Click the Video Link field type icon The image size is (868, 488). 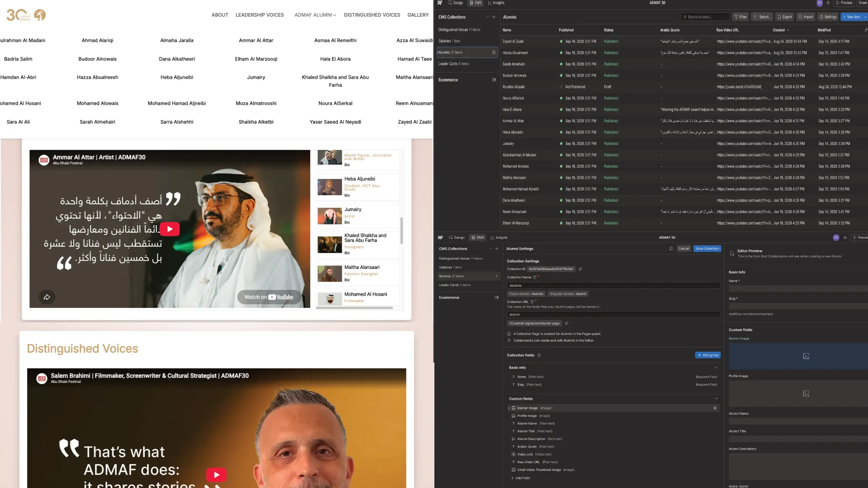tap(513, 454)
